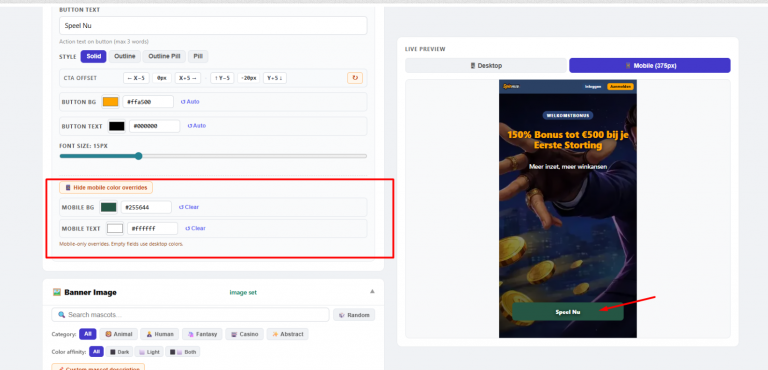Click the font size slider handle
Image resolution: width=768 pixels, height=370 pixels.
139,156
